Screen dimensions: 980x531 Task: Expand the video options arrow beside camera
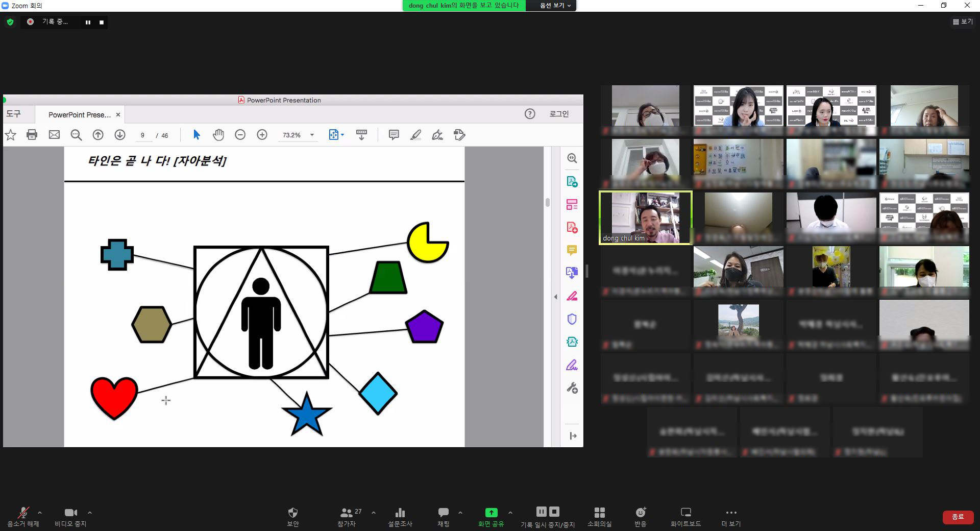(90, 513)
